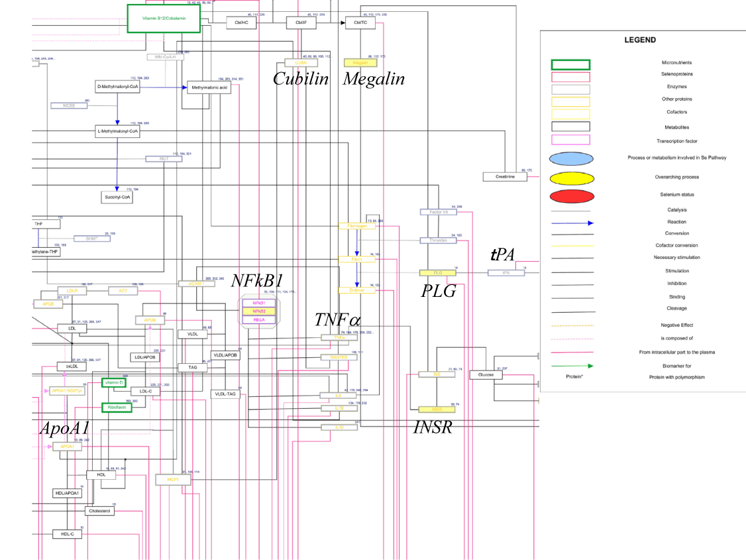Click the green Micronutrients legend rectangle
This screenshot has height=560, width=746.
pos(570,64)
